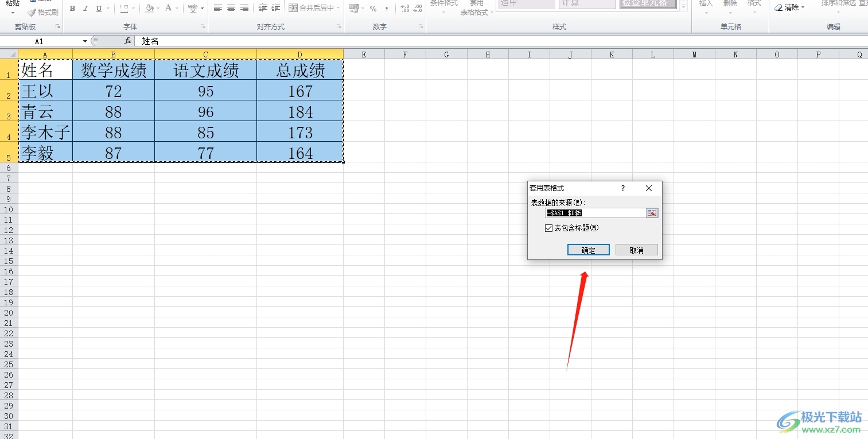
Task: Toggle italic formatting
Action: [x=85, y=9]
